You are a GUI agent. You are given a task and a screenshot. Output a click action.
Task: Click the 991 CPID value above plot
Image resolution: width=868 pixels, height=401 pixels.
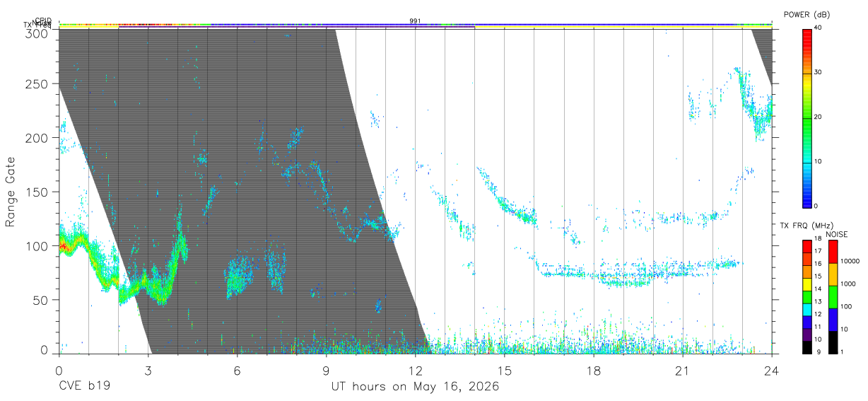[415, 21]
